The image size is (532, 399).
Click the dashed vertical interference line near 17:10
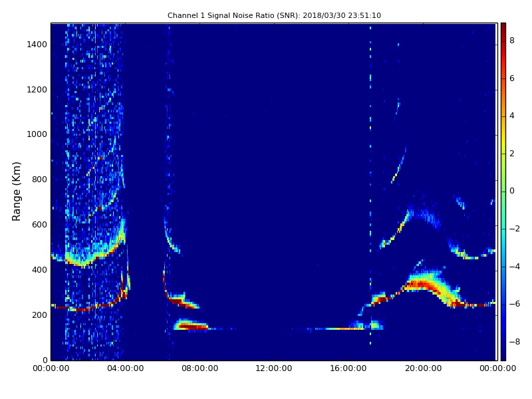tap(370, 185)
